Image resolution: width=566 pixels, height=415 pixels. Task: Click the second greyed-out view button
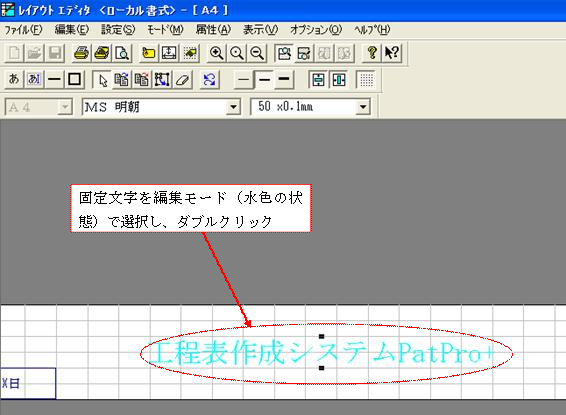point(344,53)
